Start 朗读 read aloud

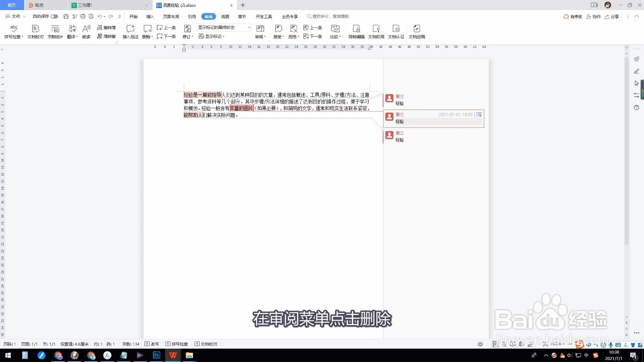86,31
